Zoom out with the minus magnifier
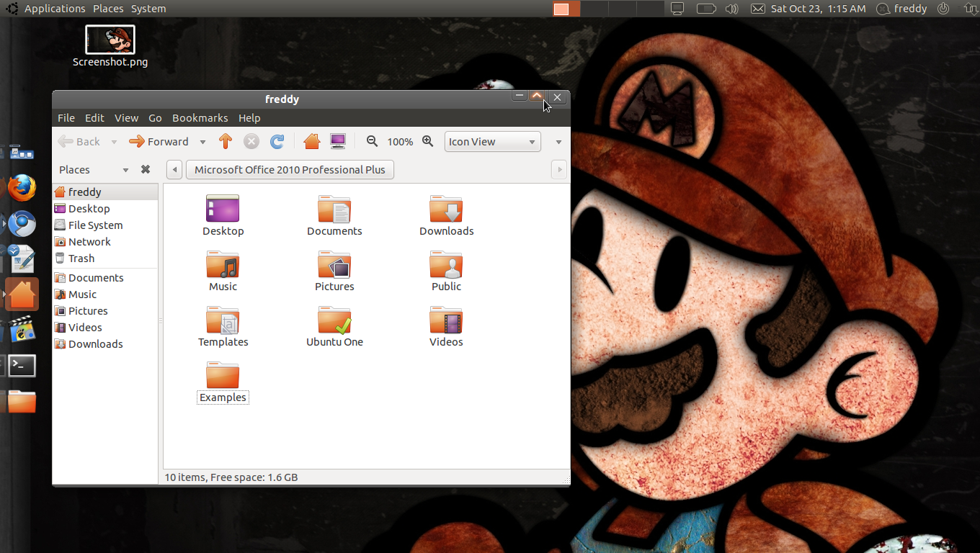Image resolution: width=980 pixels, height=553 pixels. point(372,142)
